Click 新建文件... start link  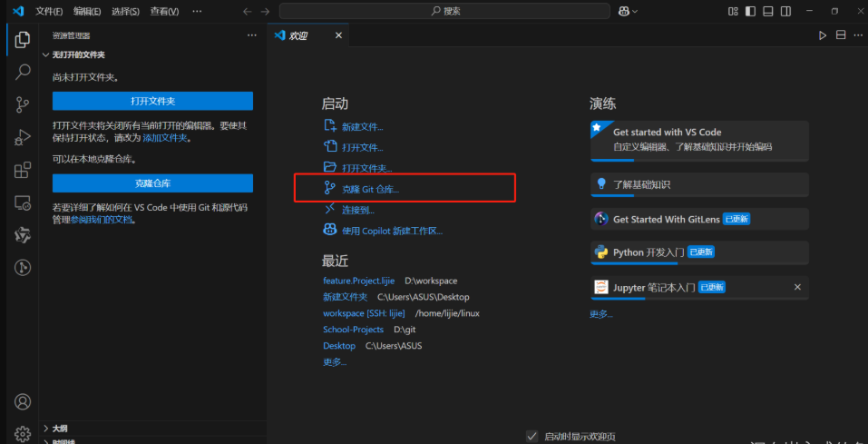click(353, 126)
